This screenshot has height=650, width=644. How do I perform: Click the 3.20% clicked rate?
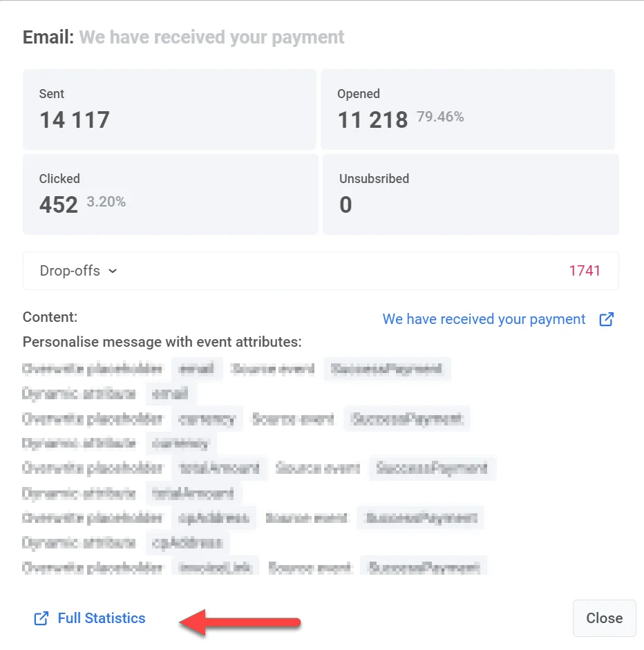pos(106,202)
